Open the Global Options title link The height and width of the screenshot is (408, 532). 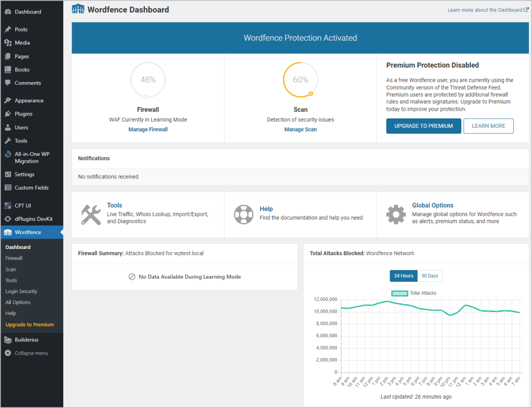[x=433, y=205]
